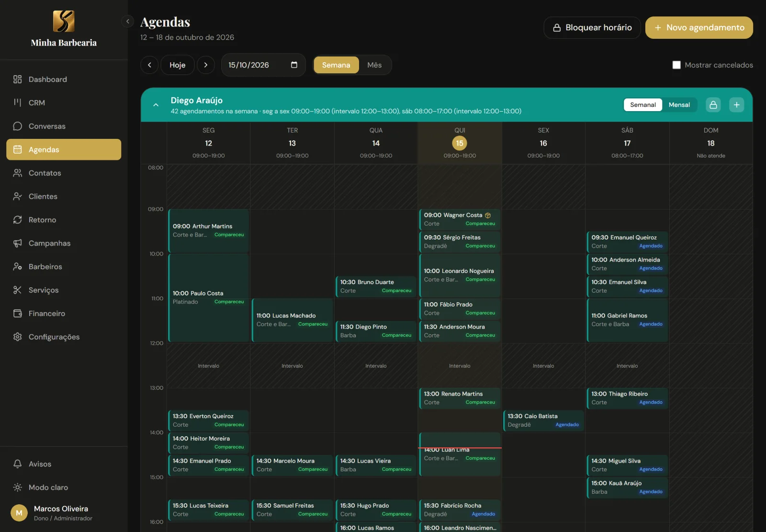Open the Barbeiros sidebar icon
Image resolution: width=766 pixels, height=532 pixels.
tap(18, 267)
